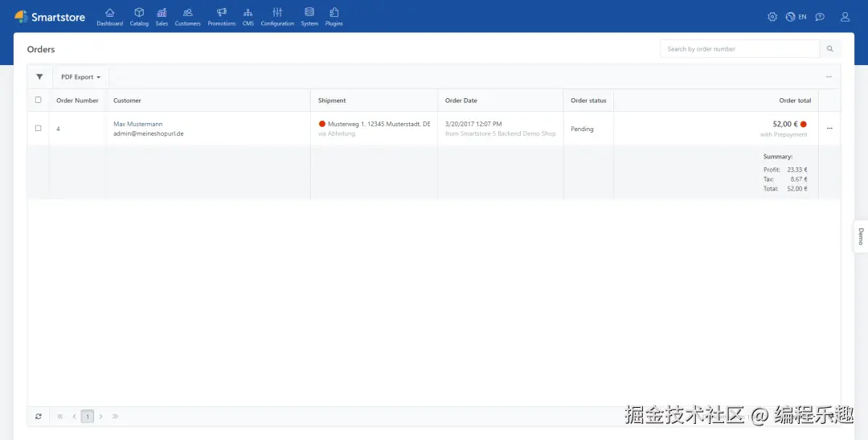The width and height of the screenshot is (868, 440).
Task: Open customer Max Mustermann link
Action: coord(138,124)
